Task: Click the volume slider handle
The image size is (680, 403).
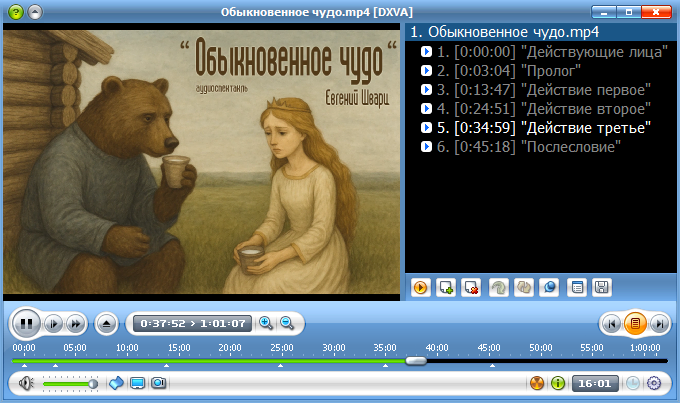Action: tap(93, 383)
